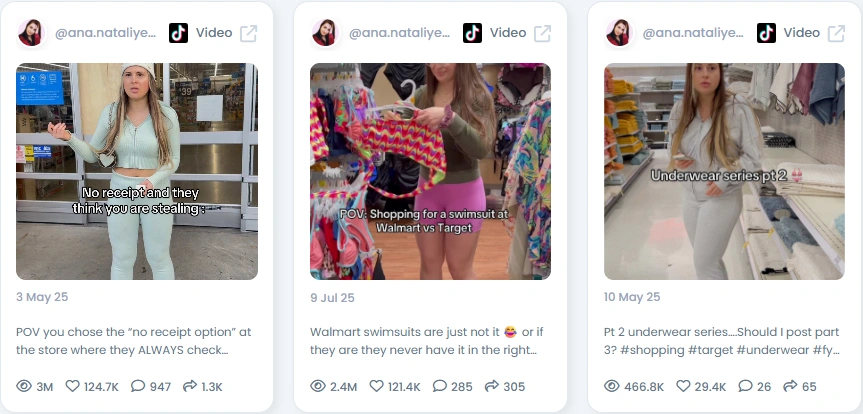
Task: Click TikTok logo on swimsuit video card
Action: 472,33
